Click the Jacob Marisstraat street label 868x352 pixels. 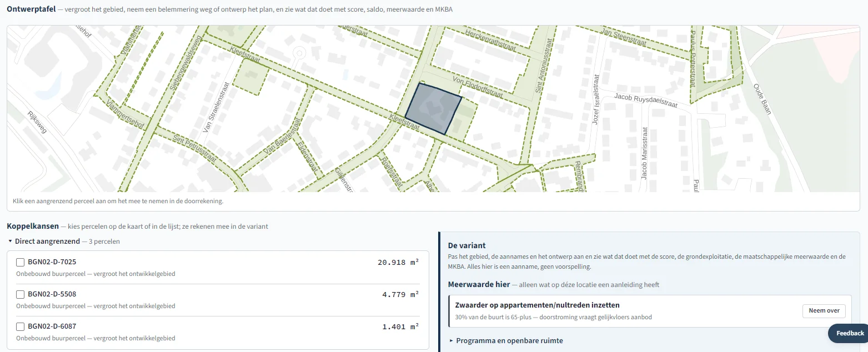pos(645,154)
